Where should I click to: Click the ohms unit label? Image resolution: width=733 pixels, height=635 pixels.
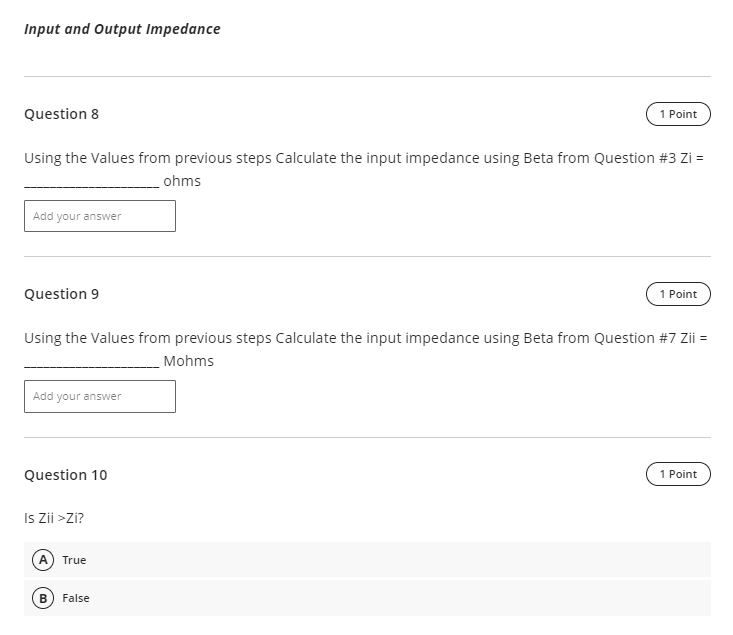[x=182, y=181]
